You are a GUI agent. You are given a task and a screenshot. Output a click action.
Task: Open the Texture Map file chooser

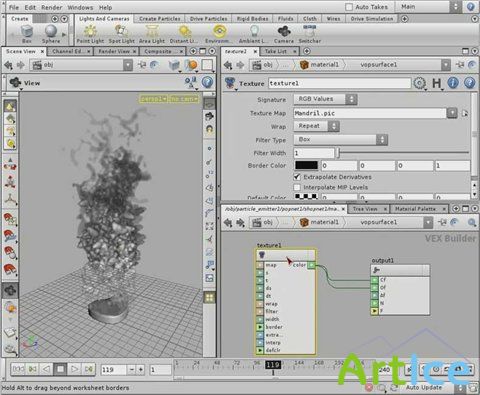coord(465,113)
